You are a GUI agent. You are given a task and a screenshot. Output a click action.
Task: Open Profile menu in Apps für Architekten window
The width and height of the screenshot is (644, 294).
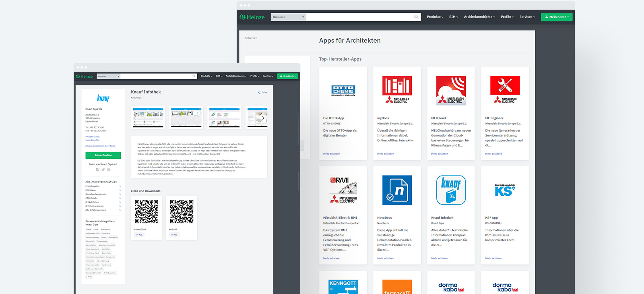[507, 17]
